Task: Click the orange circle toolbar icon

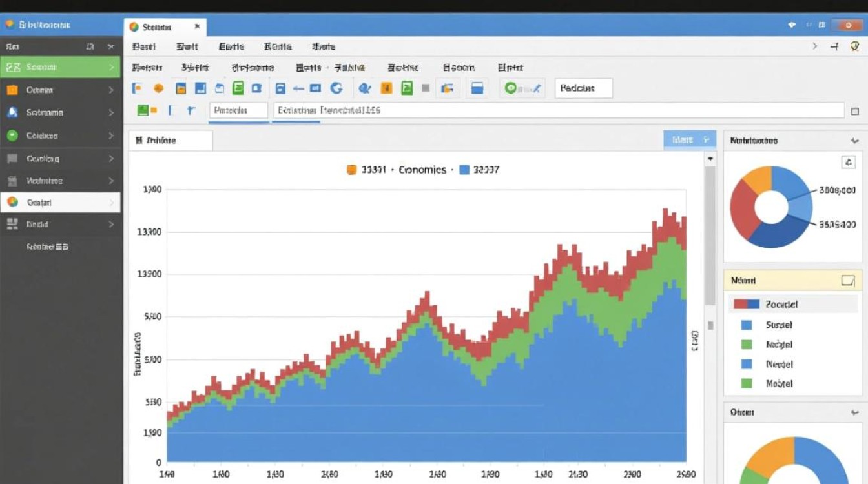Action: coord(158,88)
